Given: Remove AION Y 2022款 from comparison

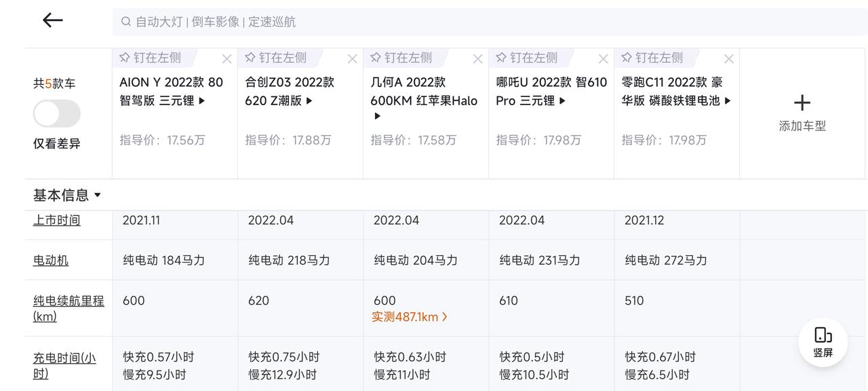Looking at the screenshot, I should click(x=226, y=59).
